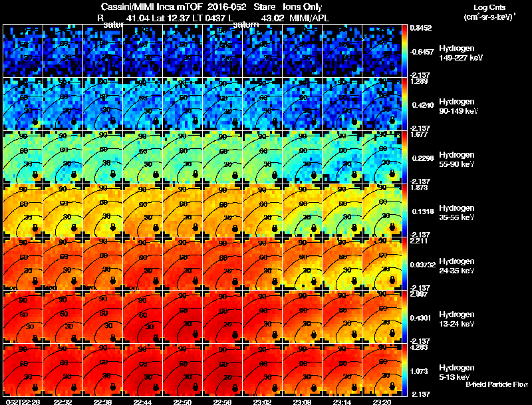Viewport: 532px width, 405px height.
Task: Click the 'Hydrogen 55-90 keV' row label
Action: (x=457, y=160)
